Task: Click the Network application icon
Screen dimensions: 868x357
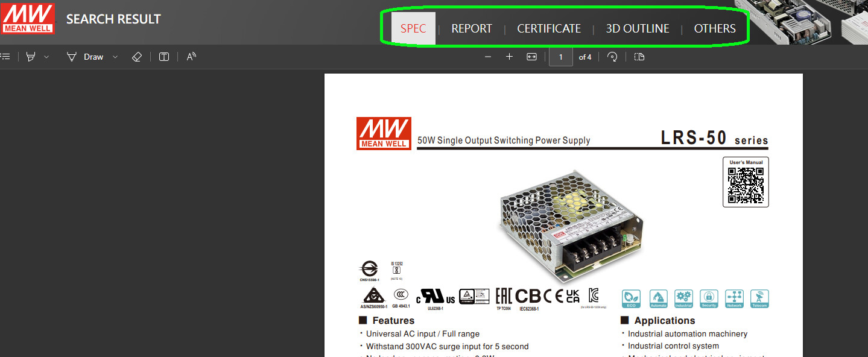Action: 734,299
